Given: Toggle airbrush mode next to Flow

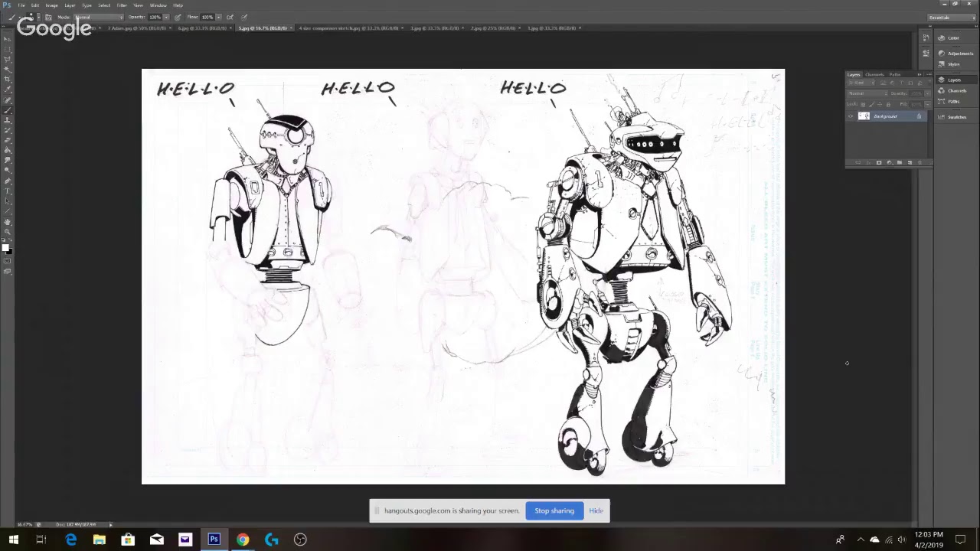Looking at the screenshot, I should (x=230, y=17).
